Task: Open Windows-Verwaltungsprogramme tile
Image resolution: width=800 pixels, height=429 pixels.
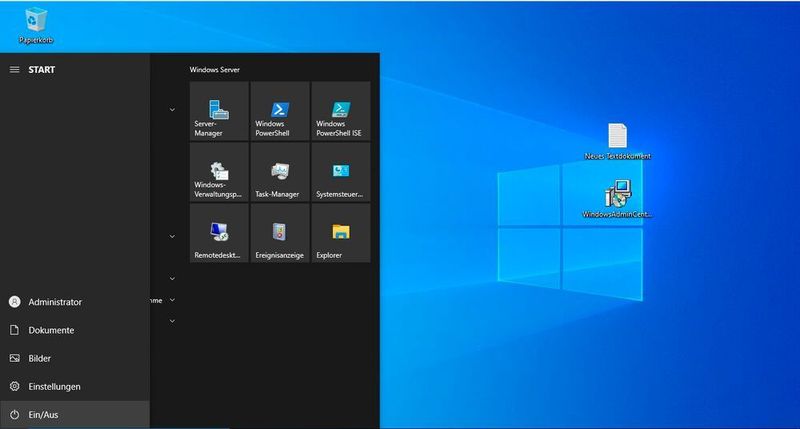Action: tap(219, 172)
